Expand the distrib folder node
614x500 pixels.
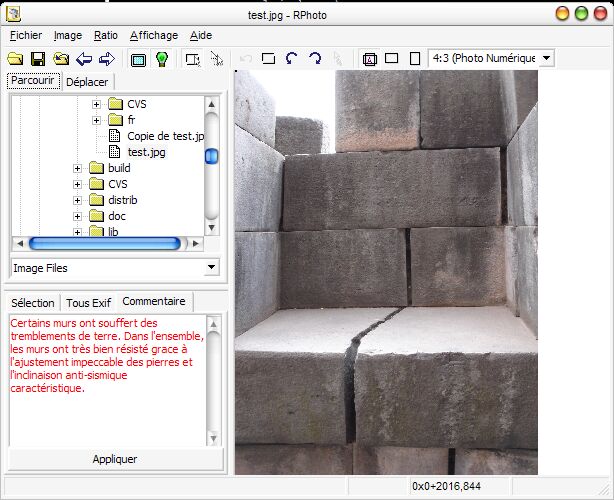[77, 200]
